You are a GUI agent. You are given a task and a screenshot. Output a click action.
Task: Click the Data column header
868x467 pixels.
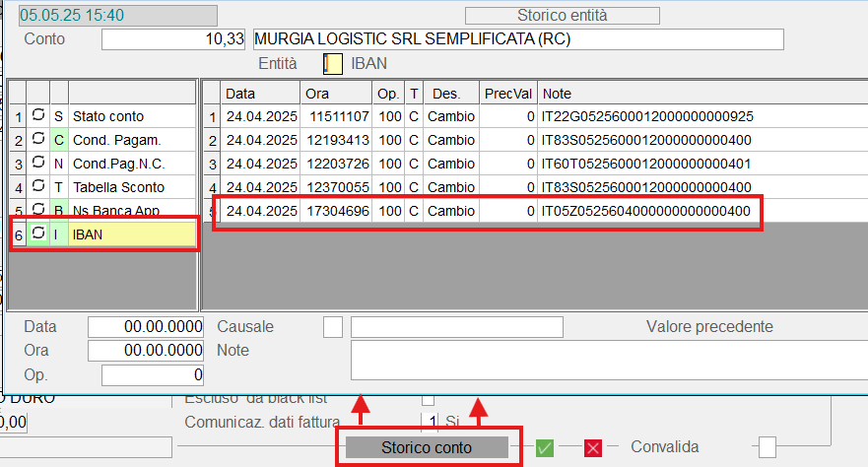coord(261,93)
